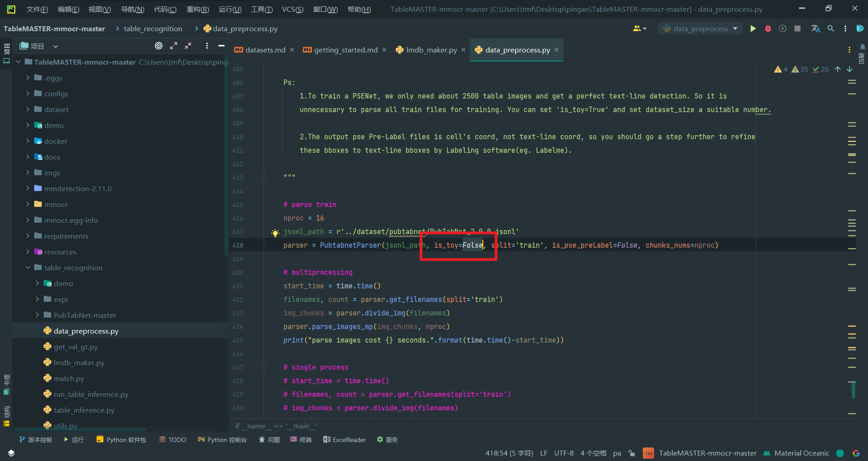
Task: Collapse the table_recognition folder
Action: [x=28, y=268]
